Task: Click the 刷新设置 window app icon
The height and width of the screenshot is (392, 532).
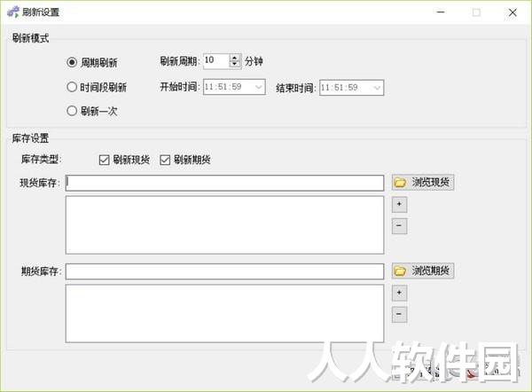Action: click(13, 12)
